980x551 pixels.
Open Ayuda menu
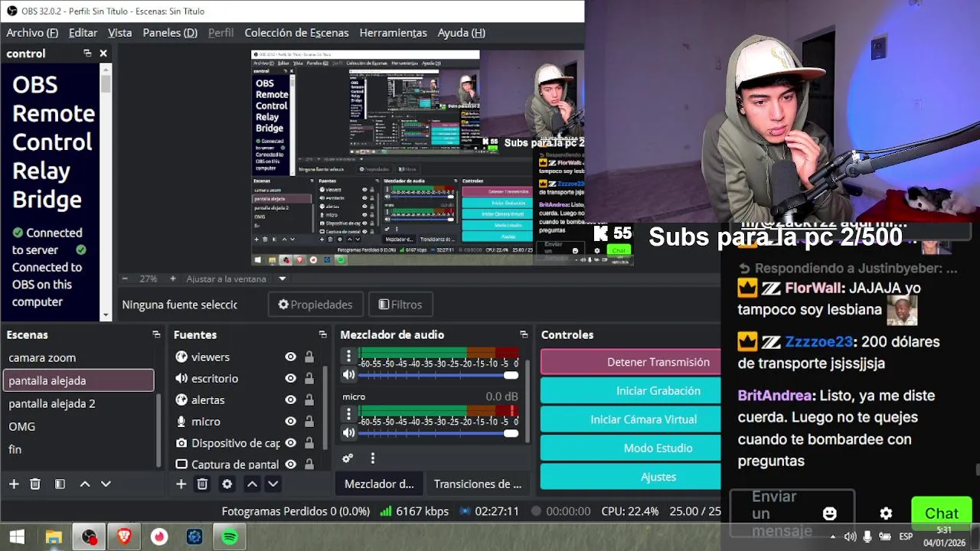pyautogui.click(x=461, y=32)
